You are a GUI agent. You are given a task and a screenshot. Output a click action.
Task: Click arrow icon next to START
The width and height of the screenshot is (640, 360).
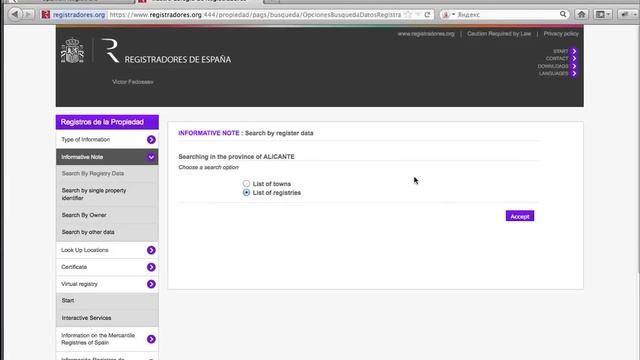point(574,51)
